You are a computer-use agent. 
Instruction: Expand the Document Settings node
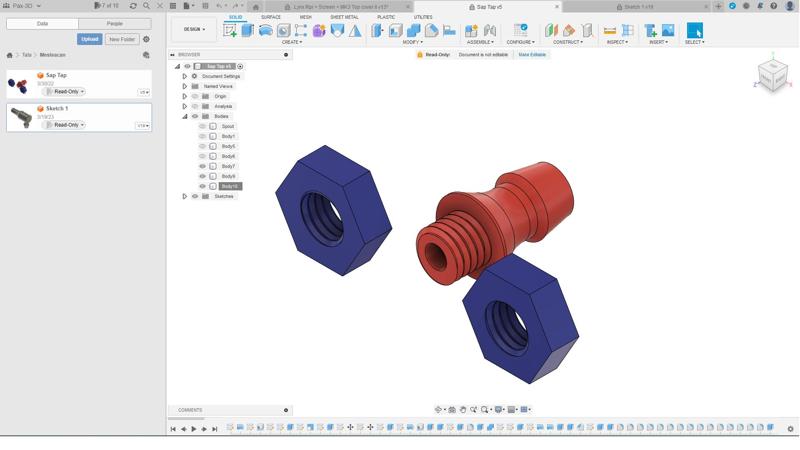pyautogui.click(x=185, y=77)
